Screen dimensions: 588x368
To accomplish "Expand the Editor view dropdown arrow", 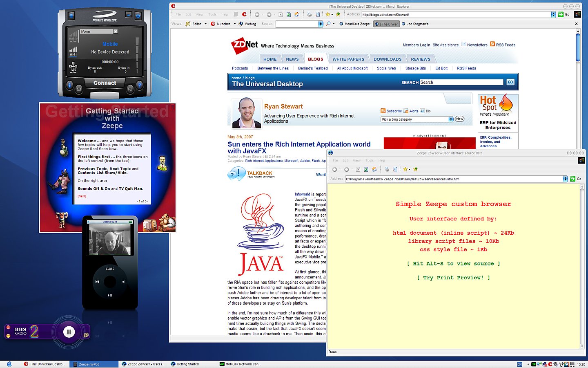I will (205, 24).
